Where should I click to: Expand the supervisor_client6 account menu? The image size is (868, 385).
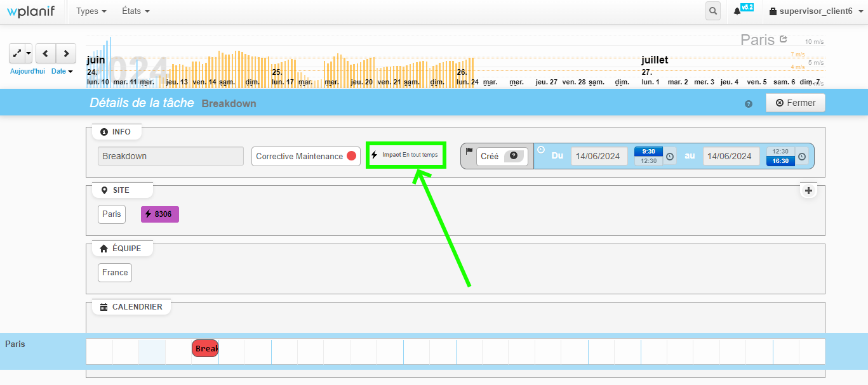(815, 11)
